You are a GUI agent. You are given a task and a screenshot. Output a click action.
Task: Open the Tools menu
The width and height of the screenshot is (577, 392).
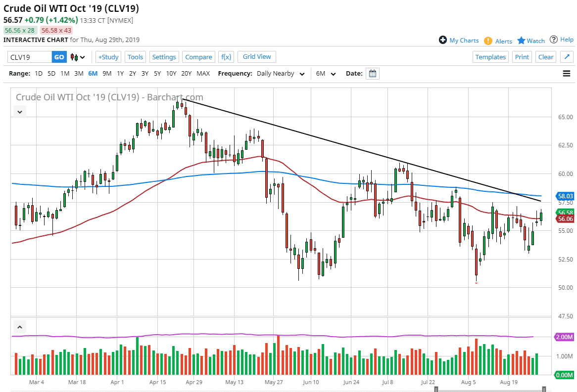click(135, 57)
